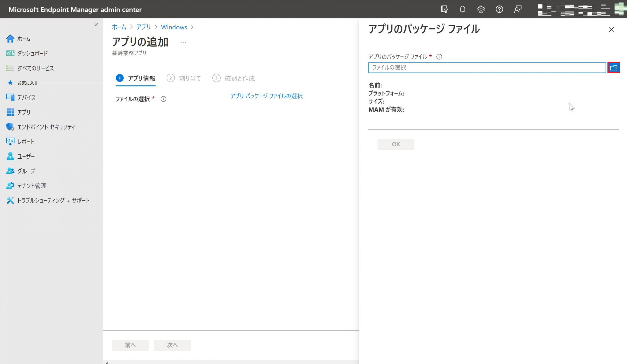627x364 pixels.
Task: Open デバイス from the sidebar
Action: point(26,98)
